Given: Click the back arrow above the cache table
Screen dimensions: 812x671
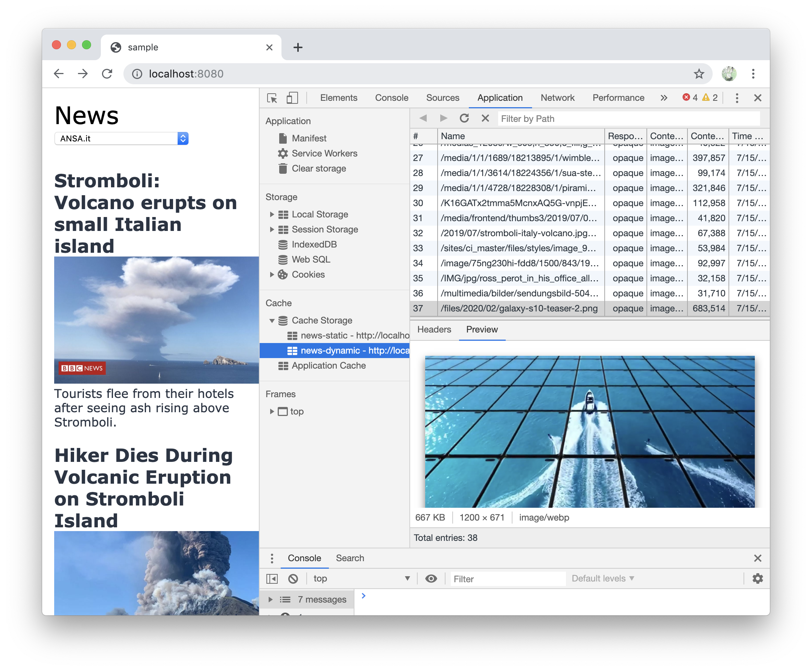Looking at the screenshot, I should (x=423, y=118).
